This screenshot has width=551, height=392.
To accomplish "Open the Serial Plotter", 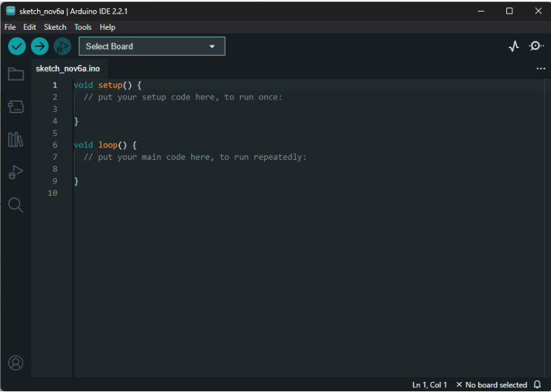I will pyautogui.click(x=514, y=46).
